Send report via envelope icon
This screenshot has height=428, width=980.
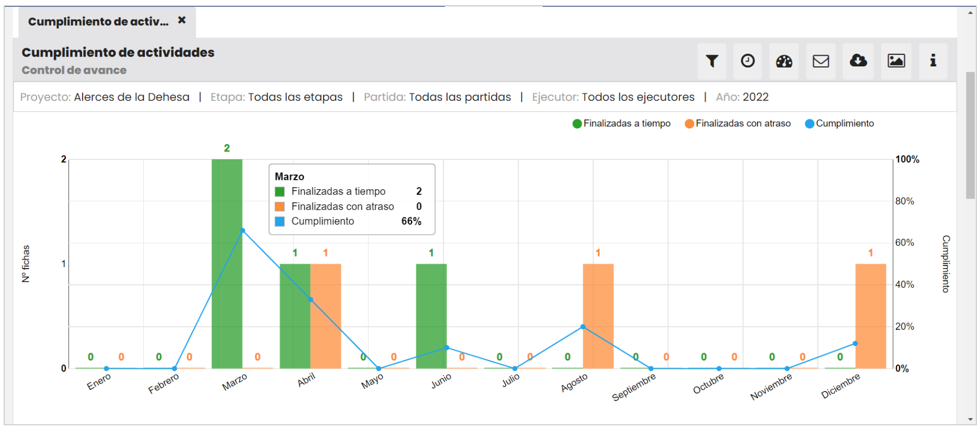[821, 61]
